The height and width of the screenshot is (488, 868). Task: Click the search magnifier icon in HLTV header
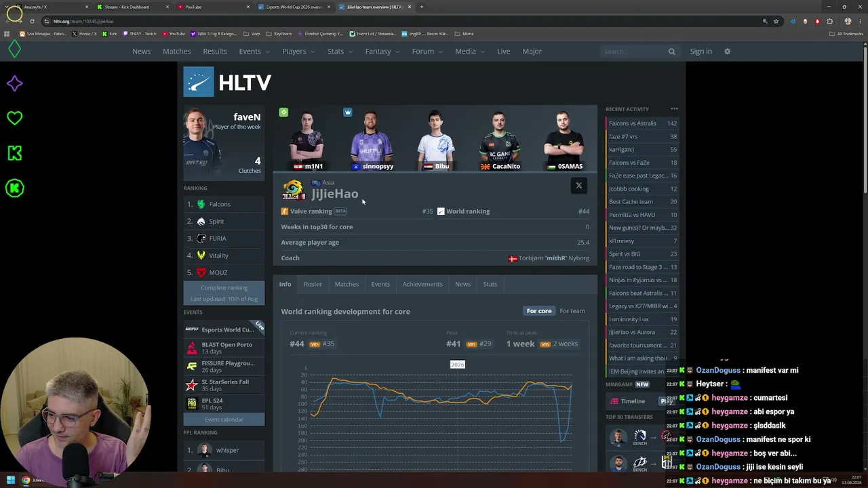(x=671, y=52)
